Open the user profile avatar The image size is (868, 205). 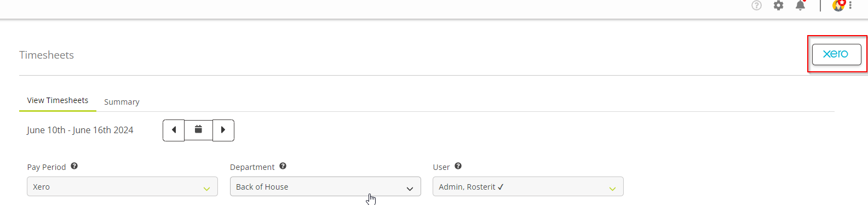coord(838,5)
